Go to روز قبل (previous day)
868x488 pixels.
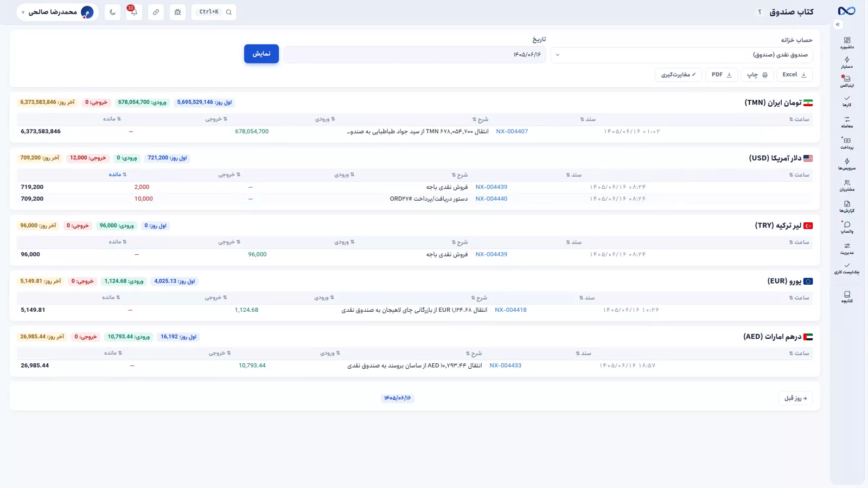point(795,398)
